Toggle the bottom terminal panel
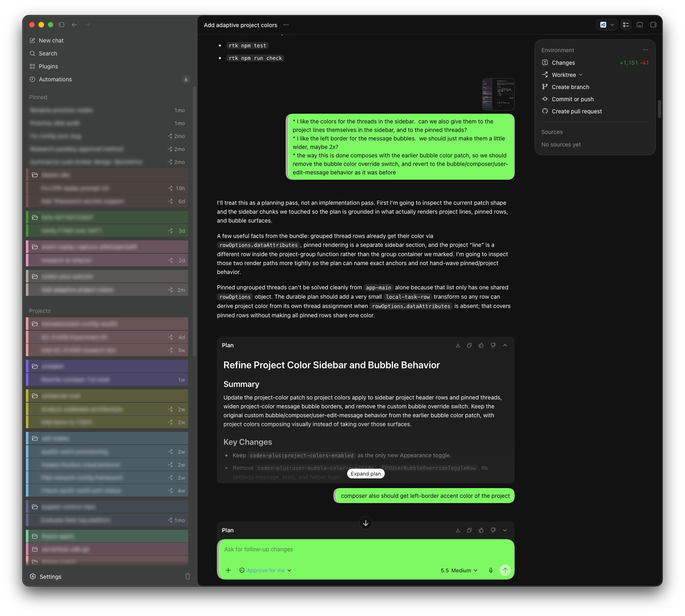This screenshot has height=616, width=685. coord(640,25)
